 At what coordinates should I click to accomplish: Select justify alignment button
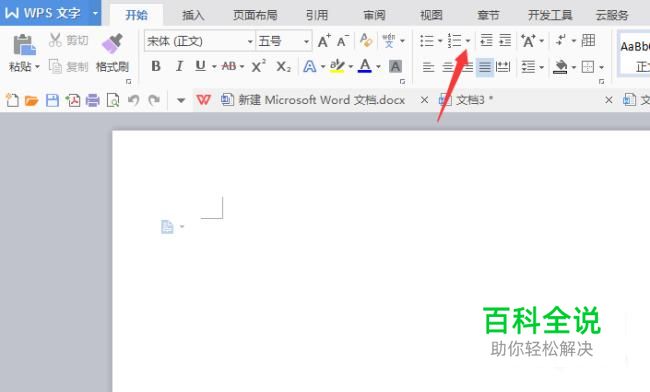(x=485, y=67)
